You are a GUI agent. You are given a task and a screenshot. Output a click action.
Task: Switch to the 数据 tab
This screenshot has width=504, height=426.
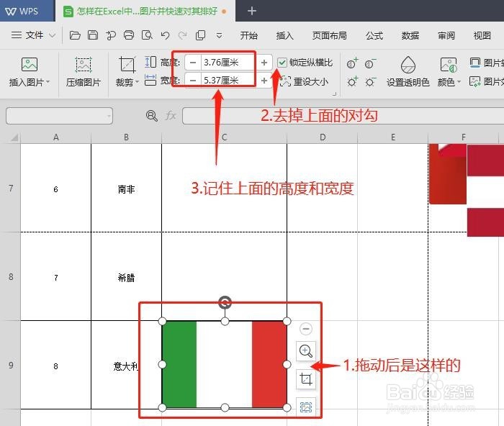click(410, 35)
